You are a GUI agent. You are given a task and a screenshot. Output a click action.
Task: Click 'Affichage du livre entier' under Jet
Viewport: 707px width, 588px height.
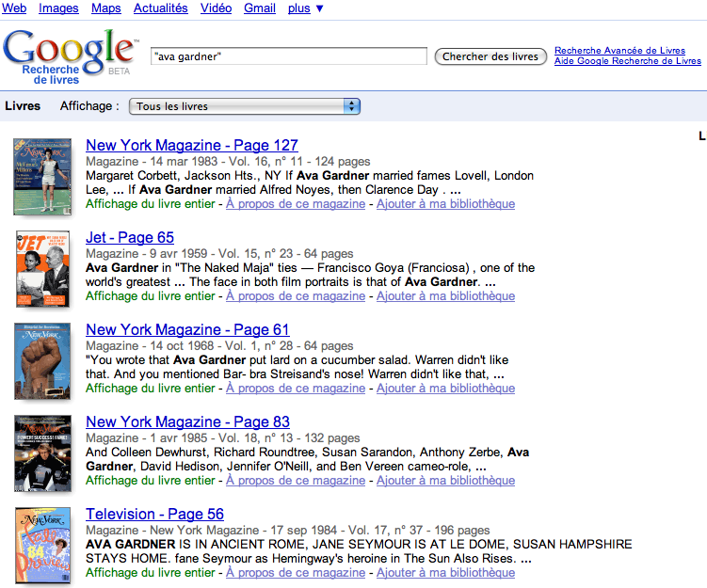151,296
